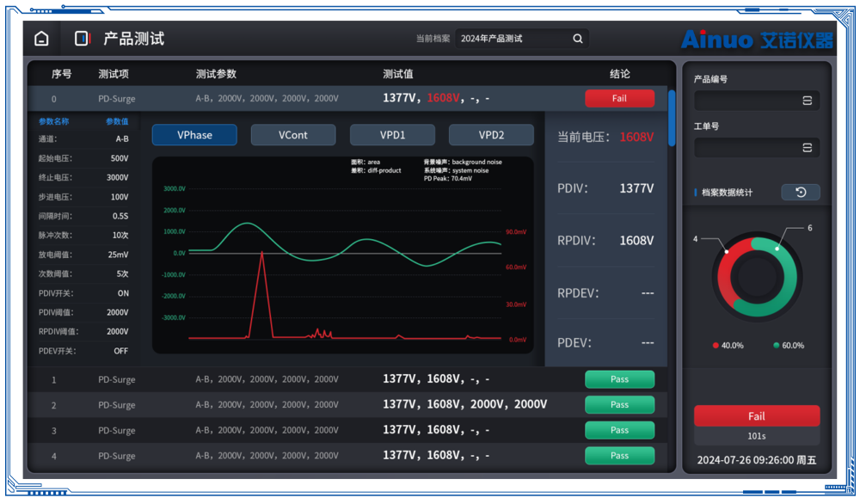The image size is (860, 504).
Task: Click the scan icon in the 产品编号 field
Action: click(807, 101)
